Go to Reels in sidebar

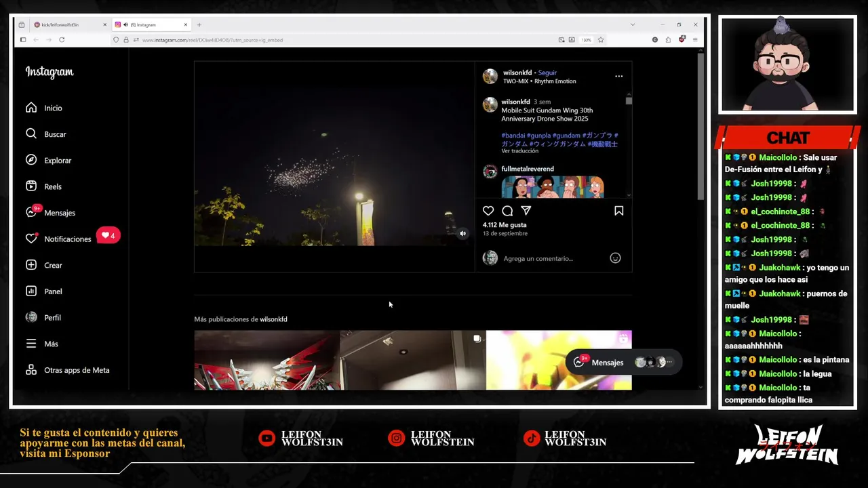43,186
